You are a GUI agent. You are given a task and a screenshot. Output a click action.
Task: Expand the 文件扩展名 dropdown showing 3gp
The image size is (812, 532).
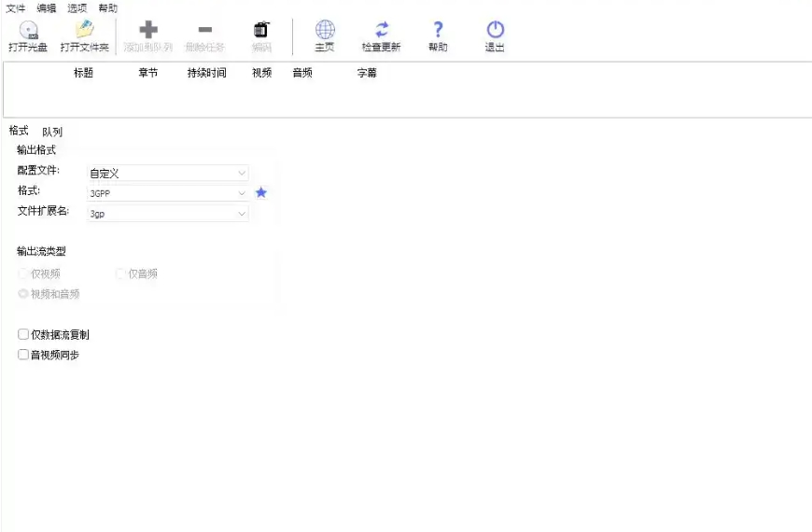click(168, 214)
